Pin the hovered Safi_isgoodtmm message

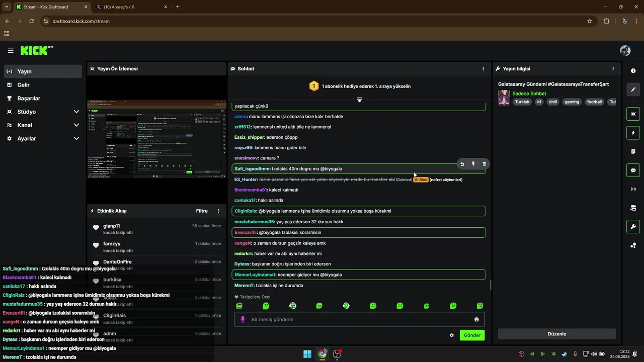point(473,164)
